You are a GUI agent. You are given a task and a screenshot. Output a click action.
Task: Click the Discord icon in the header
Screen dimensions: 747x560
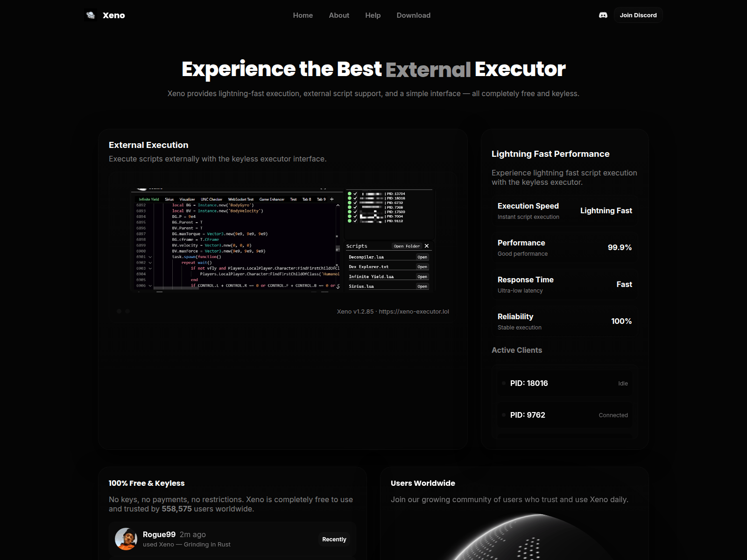[x=603, y=15]
